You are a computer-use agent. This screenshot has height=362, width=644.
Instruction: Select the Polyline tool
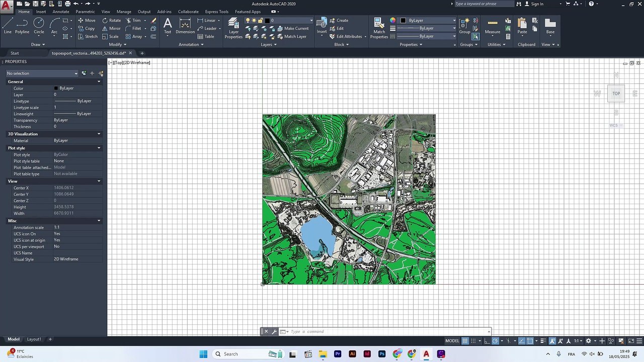[x=22, y=26]
